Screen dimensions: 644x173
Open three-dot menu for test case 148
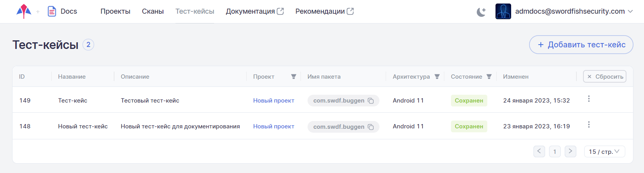(x=589, y=125)
